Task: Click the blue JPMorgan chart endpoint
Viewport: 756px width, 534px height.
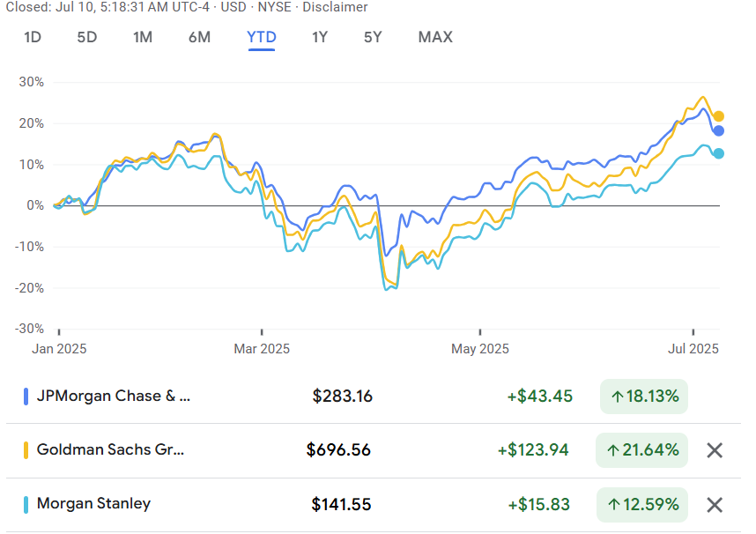Action: (718, 130)
